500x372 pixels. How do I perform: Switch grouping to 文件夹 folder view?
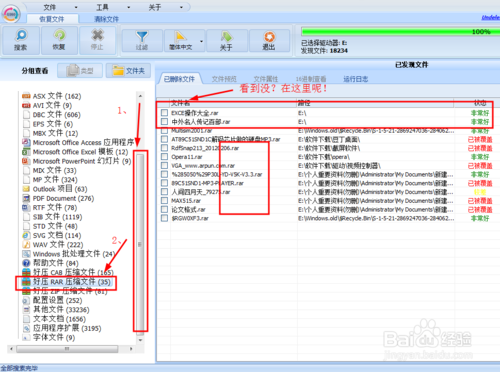(x=128, y=71)
